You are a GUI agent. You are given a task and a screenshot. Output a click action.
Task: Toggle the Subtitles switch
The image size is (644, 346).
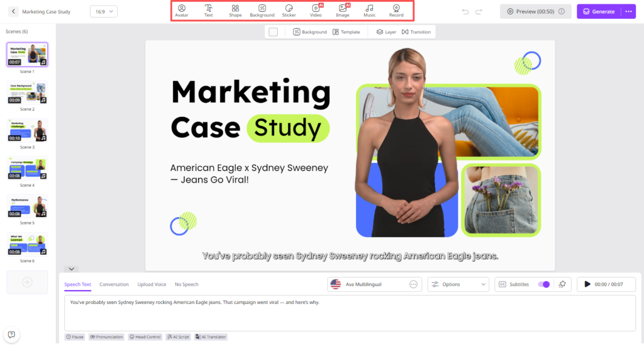(544, 284)
